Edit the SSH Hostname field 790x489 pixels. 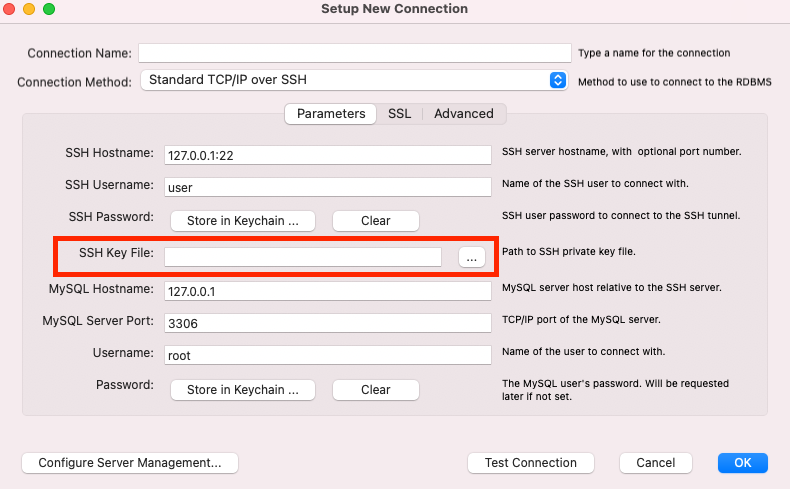coord(327,155)
